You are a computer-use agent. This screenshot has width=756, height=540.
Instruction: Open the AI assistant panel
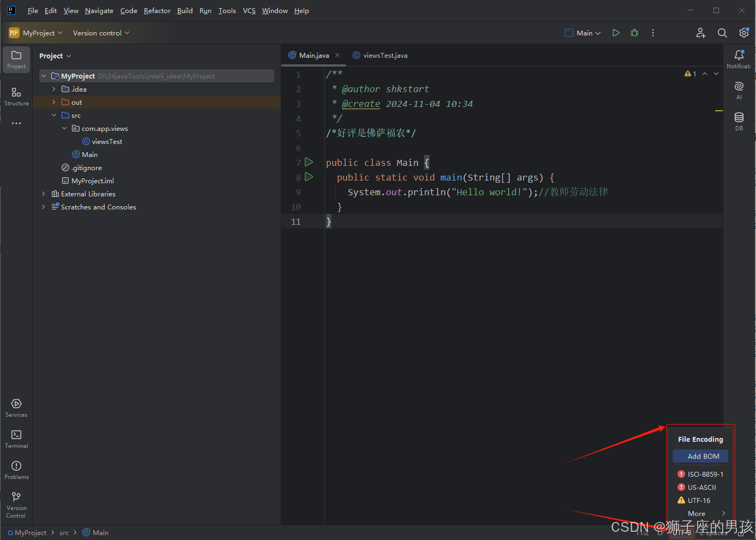[x=739, y=90]
